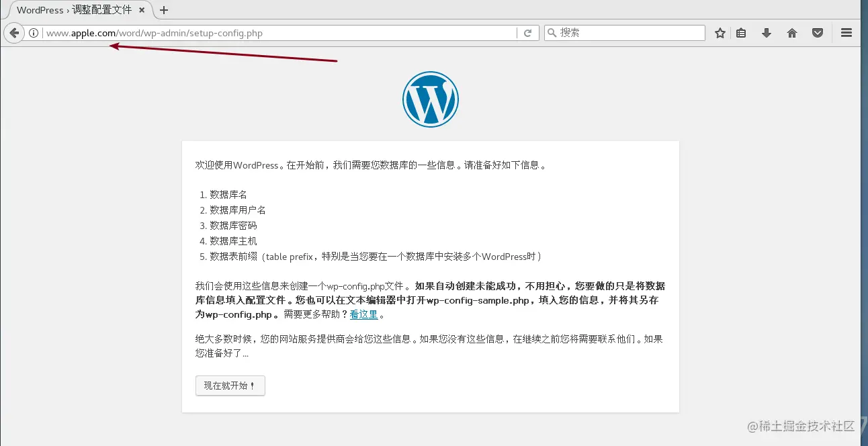The width and height of the screenshot is (868, 446).
Task: Click the paragraph starting 绝大多数时候
Action: tap(429, 346)
